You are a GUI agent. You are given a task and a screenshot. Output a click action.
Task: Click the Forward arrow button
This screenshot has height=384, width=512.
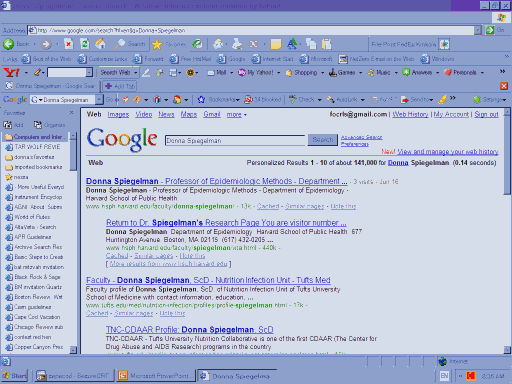coord(46,44)
